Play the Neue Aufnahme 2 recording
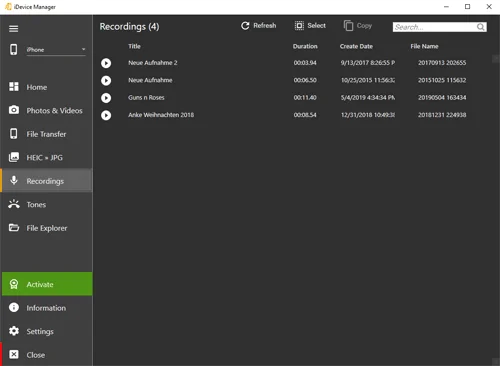The width and height of the screenshot is (500, 366). [106, 63]
